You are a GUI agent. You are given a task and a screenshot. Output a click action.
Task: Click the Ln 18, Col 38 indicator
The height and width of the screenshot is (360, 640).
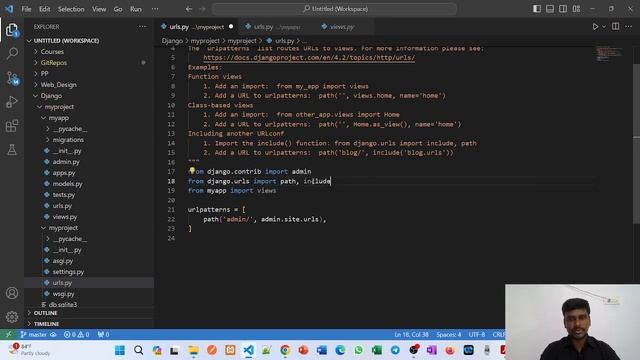click(x=411, y=335)
